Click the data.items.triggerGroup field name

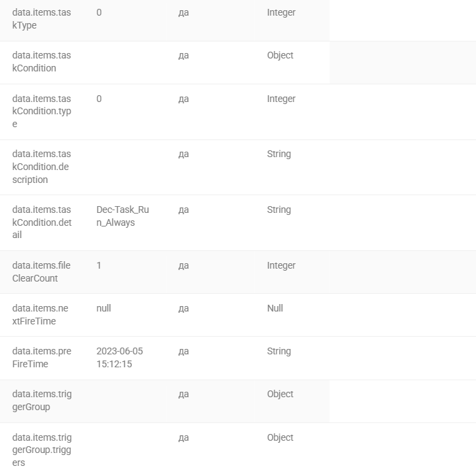[x=42, y=400]
